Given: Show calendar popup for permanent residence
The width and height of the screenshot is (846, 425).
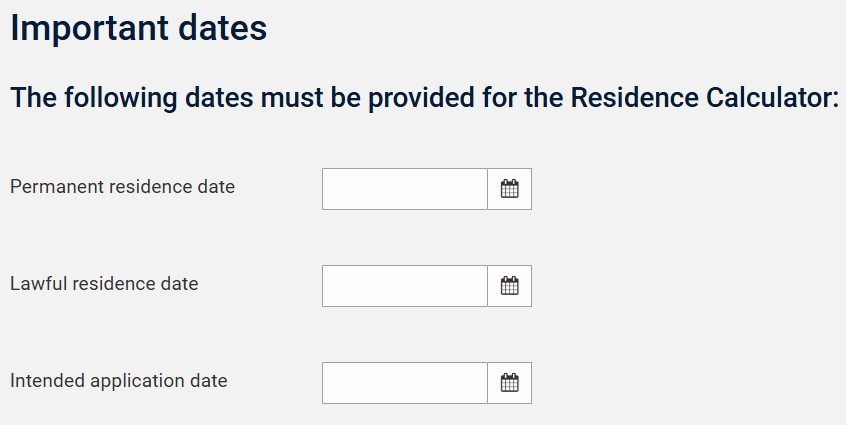Looking at the screenshot, I should tap(509, 189).
